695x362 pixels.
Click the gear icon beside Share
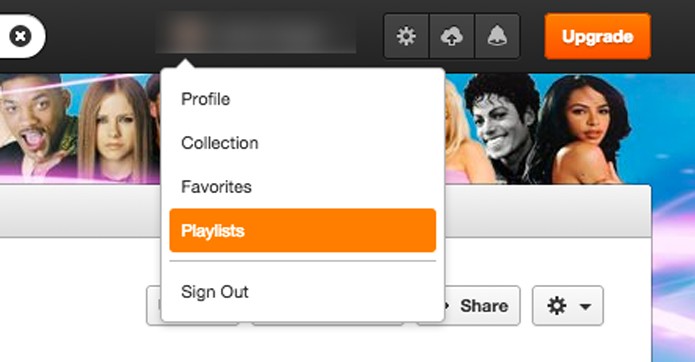tap(556, 306)
